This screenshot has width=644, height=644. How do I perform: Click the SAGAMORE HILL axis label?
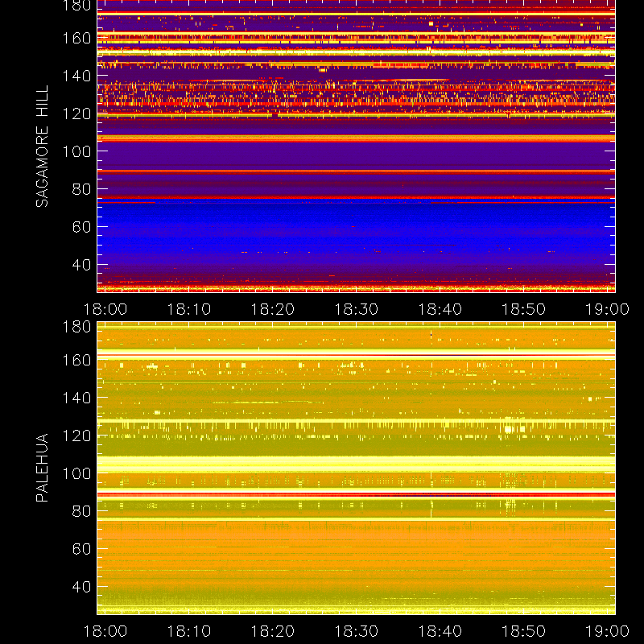coord(42,147)
